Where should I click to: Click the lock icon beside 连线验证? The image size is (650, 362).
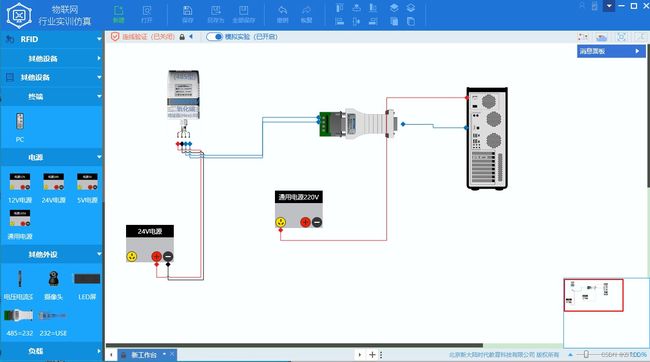click(182, 37)
